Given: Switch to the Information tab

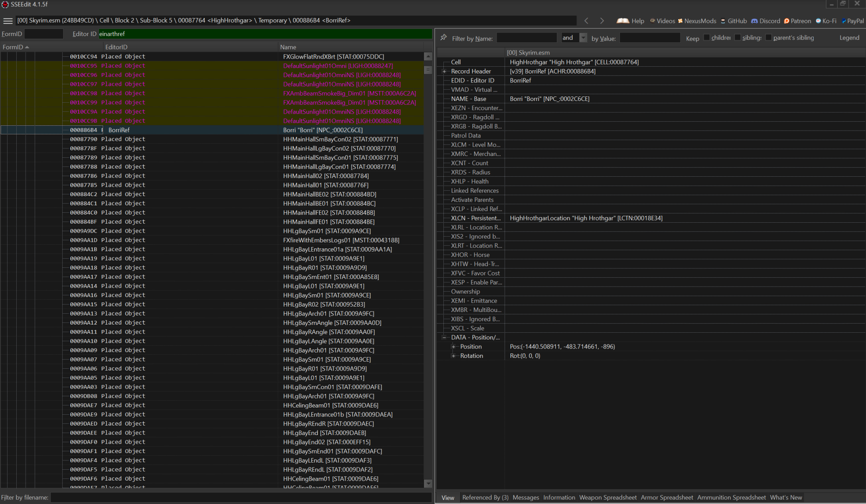Looking at the screenshot, I should pyautogui.click(x=559, y=498).
